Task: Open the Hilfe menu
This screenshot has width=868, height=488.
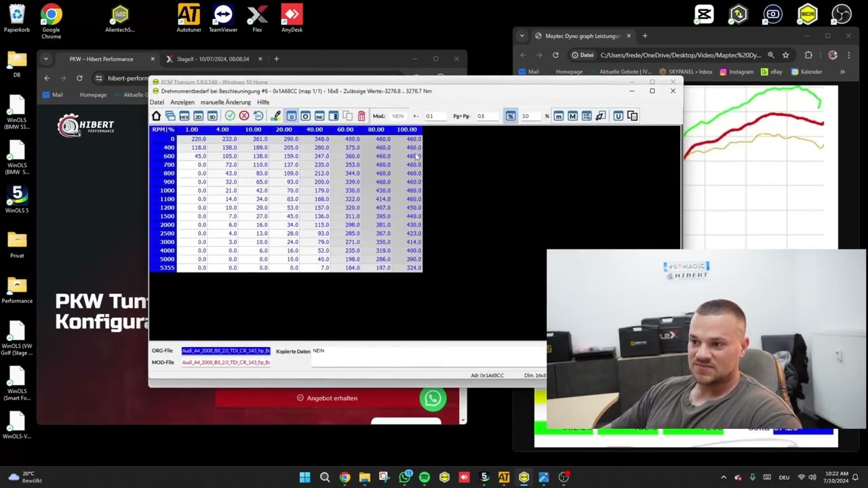Action: click(263, 102)
